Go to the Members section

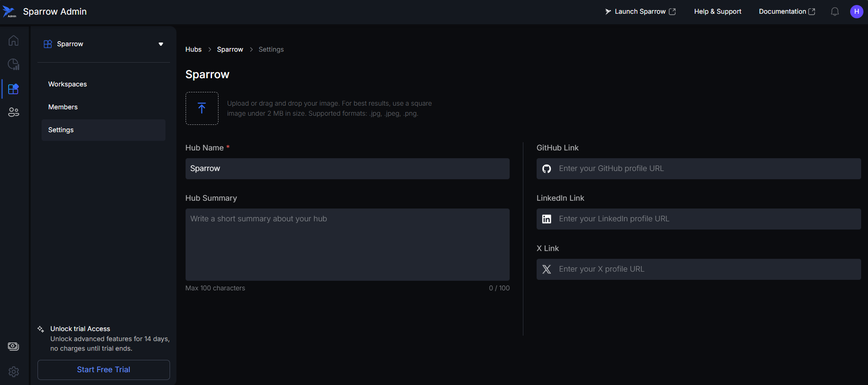click(63, 107)
